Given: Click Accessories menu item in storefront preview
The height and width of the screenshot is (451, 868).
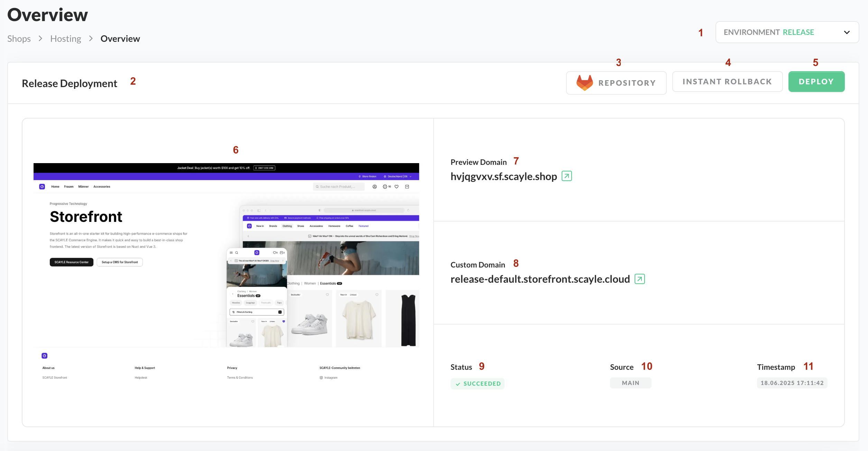Looking at the screenshot, I should tap(102, 187).
